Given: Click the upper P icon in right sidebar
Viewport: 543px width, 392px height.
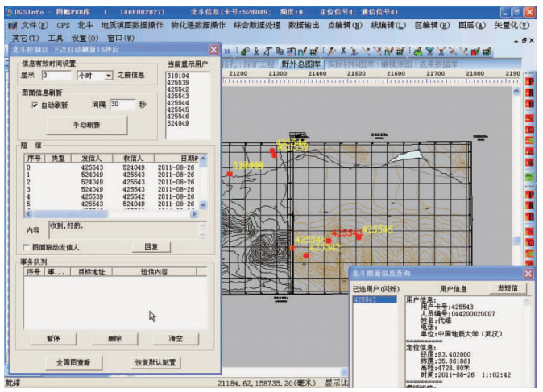Looking at the screenshot, I should (530, 81).
